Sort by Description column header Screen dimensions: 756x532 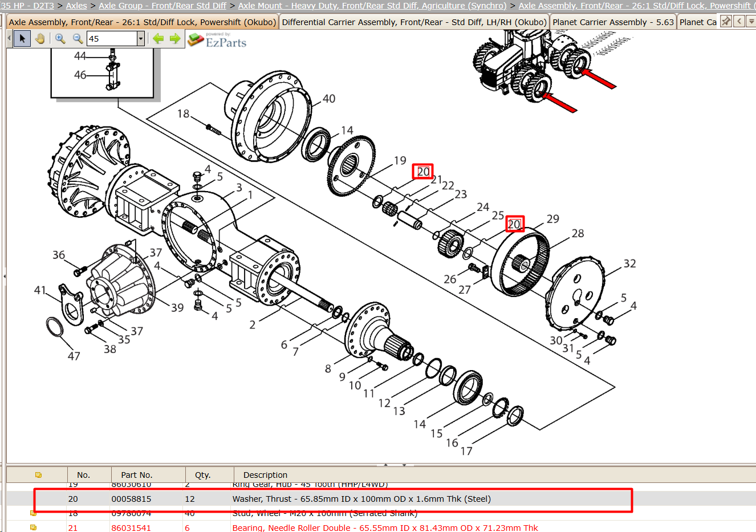pyautogui.click(x=266, y=475)
